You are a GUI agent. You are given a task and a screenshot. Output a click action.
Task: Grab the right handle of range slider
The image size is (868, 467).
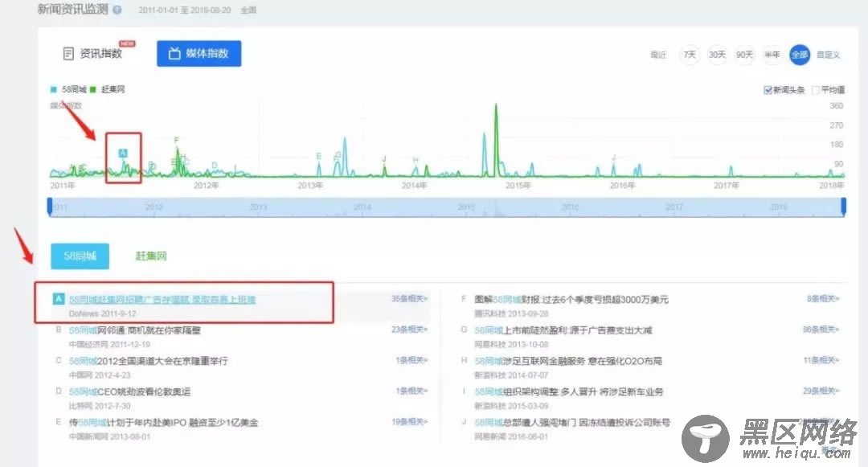coord(844,207)
